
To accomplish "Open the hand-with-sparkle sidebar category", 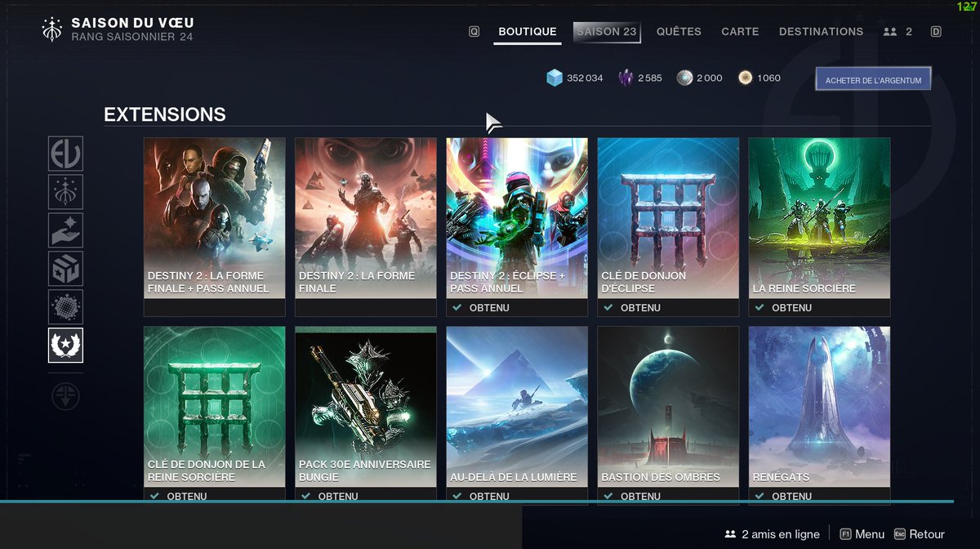I will 65,230.
